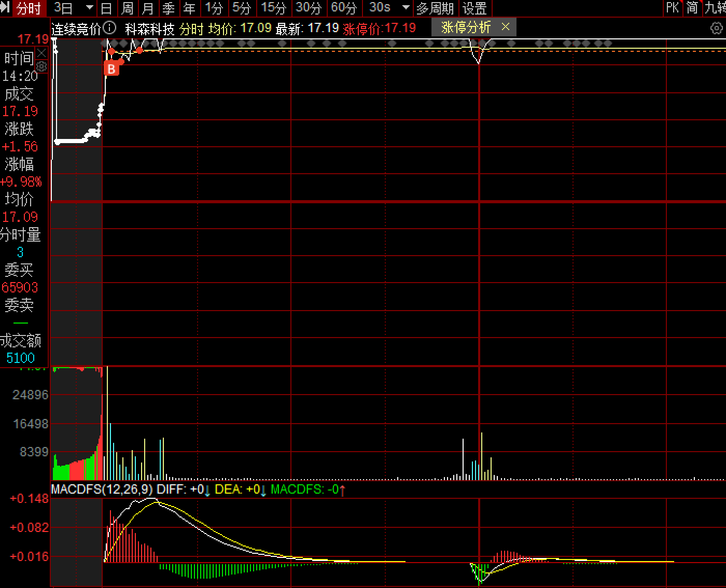The height and width of the screenshot is (588, 726).
Task: Click the 涨停价:17.19 header text
Action: pos(380,28)
